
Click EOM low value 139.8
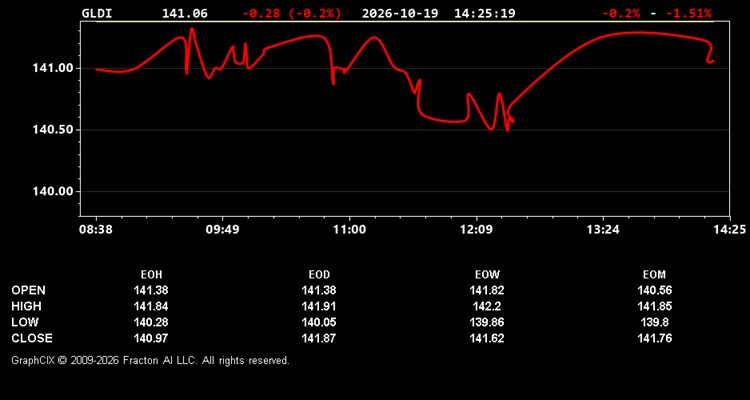pyautogui.click(x=655, y=322)
